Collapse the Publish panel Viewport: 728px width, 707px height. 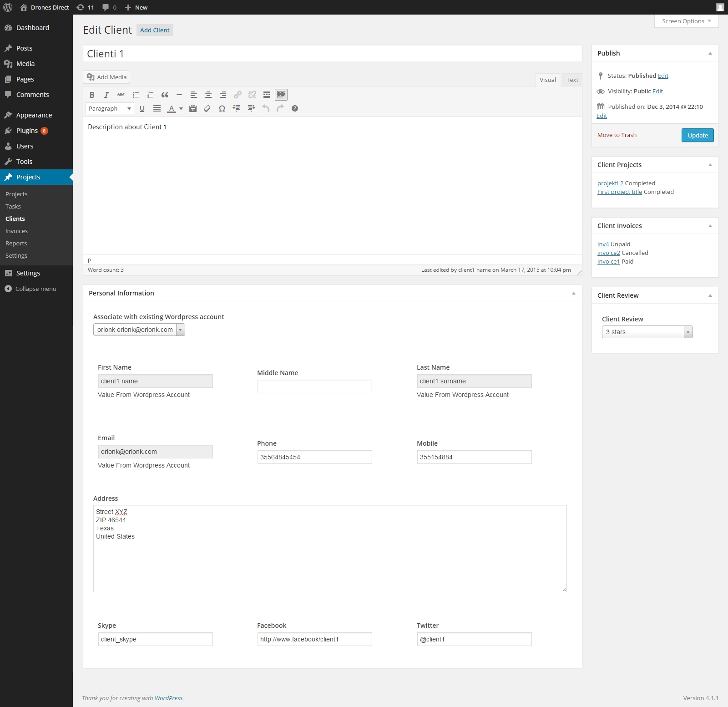[710, 53]
